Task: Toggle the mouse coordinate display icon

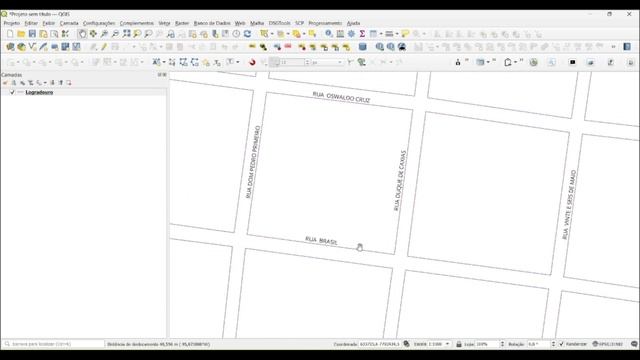Action: point(406,344)
